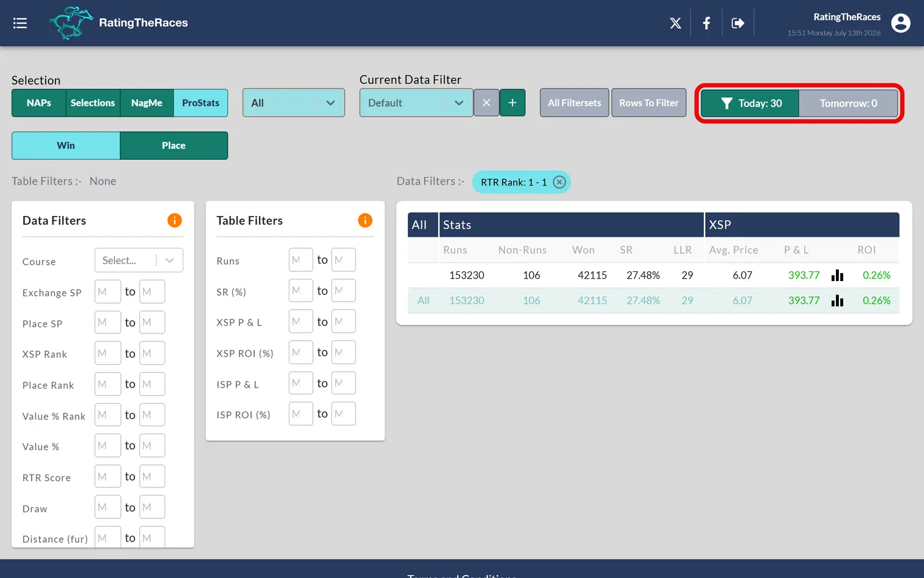924x578 pixels.
Task: Click Runs minimum table filter field
Action: point(301,260)
